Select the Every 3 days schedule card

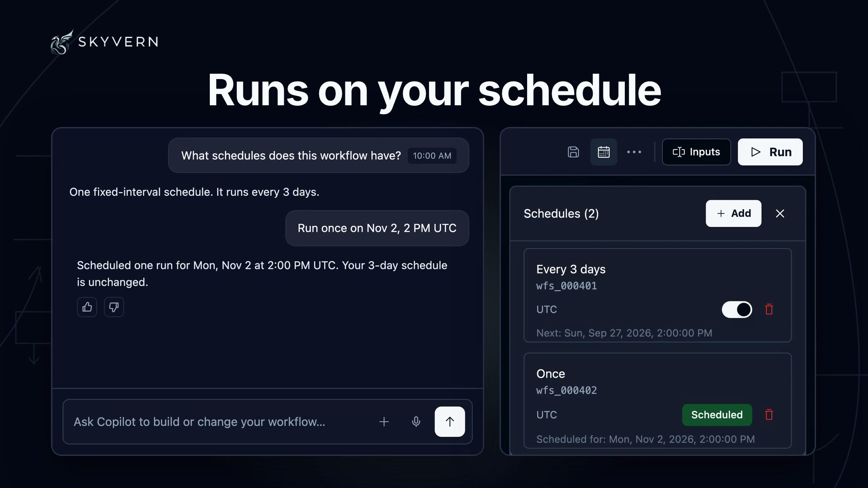[657, 295]
